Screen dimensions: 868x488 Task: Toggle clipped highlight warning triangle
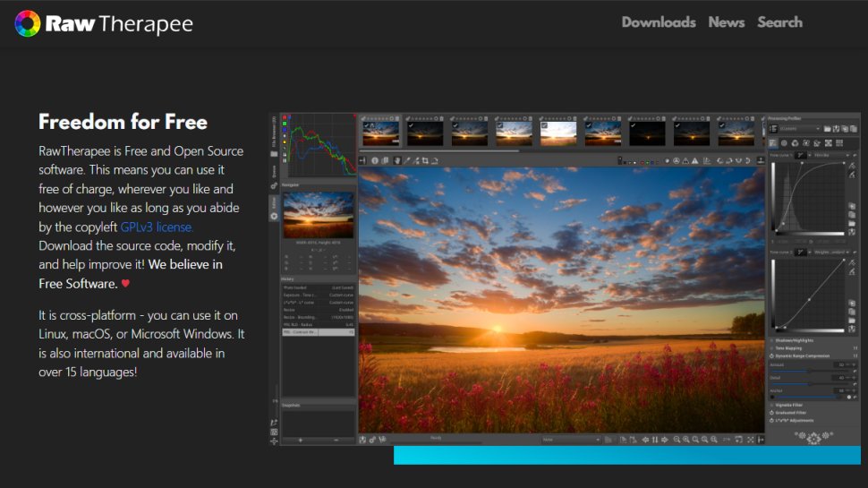(694, 160)
